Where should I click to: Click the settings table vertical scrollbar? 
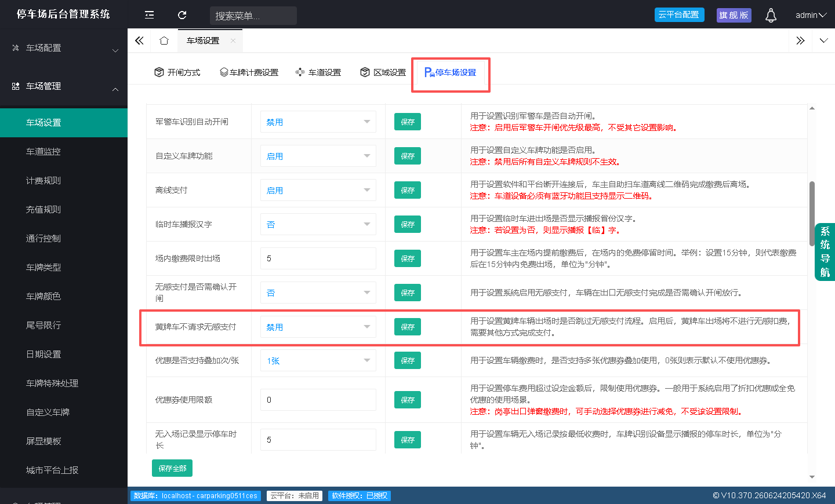(812, 214)
